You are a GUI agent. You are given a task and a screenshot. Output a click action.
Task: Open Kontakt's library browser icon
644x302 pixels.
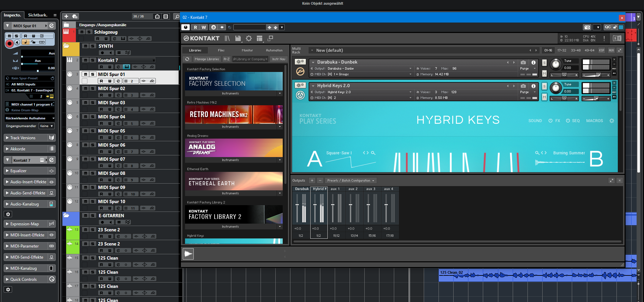click(x=227, y=38)
